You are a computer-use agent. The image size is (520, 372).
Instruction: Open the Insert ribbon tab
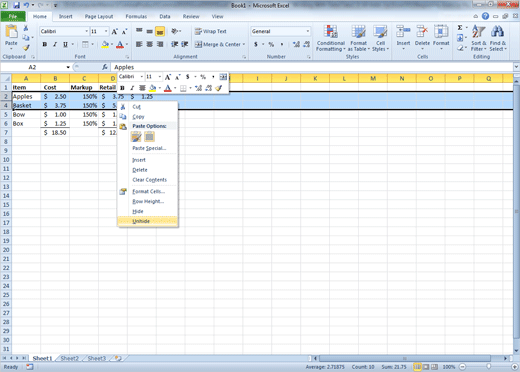(x=65, y=16)
